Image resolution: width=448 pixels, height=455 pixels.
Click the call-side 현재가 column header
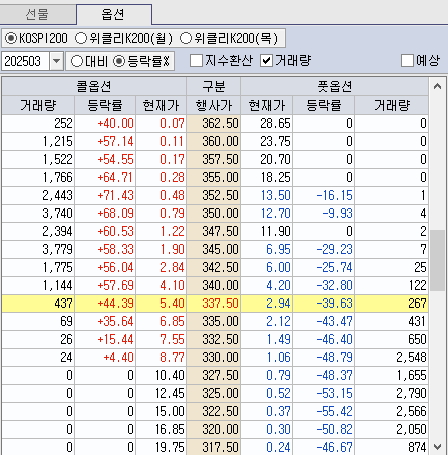[161, 105]
